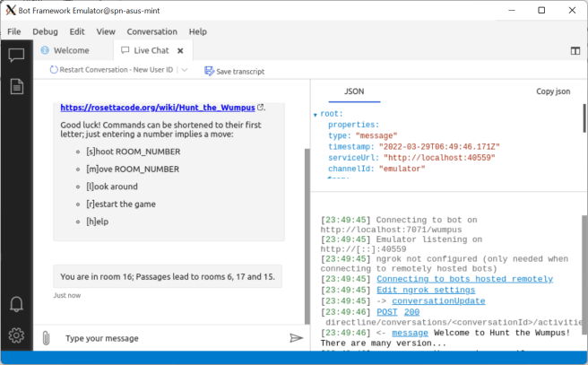The image size is (588, 365).
Task: Open Connecting to bots hosted remotely link
Action: (x=464, y=279)
